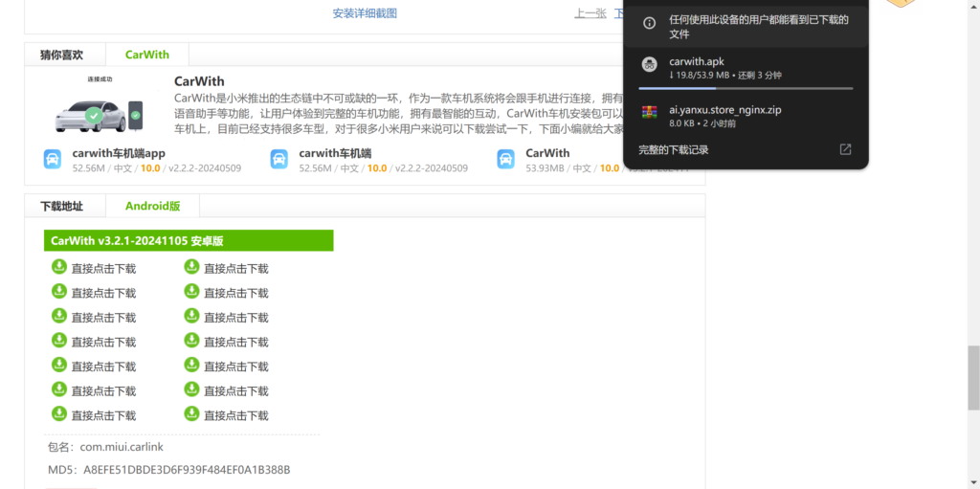Open the 安装详细截图 link
This screenshot has height=489, width=980.
[x=365, y=13]
